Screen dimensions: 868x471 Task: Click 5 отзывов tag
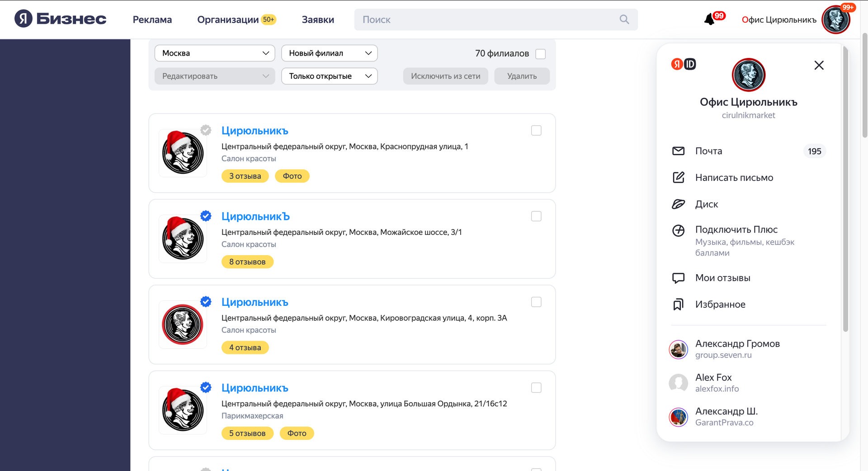[247, 433]
